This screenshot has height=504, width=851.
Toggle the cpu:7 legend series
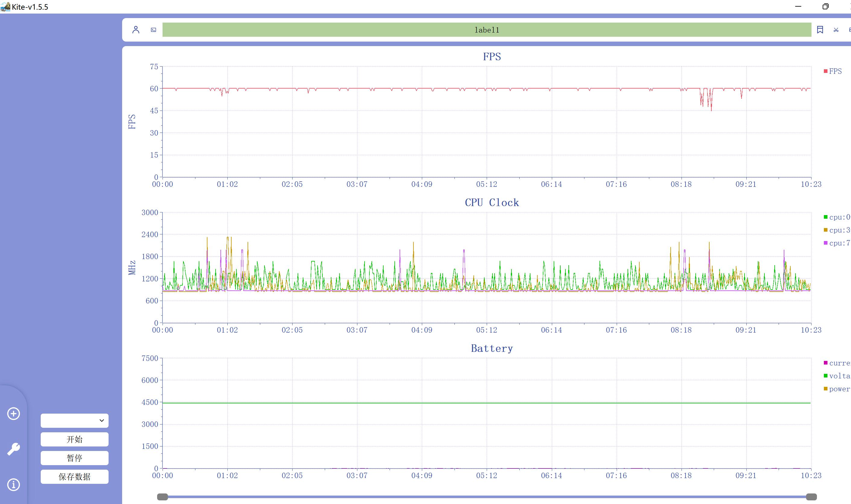[837, 243]
